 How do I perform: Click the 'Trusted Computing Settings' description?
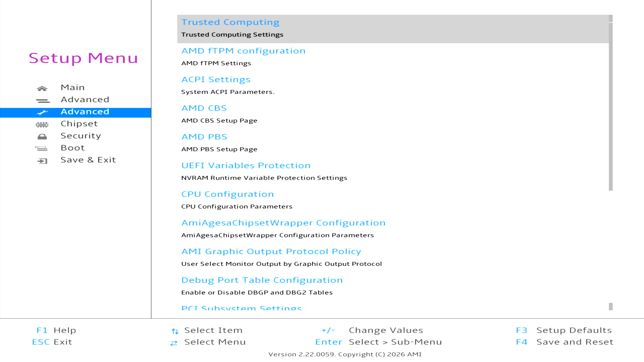pyautogui.click(x=232, y=35)
